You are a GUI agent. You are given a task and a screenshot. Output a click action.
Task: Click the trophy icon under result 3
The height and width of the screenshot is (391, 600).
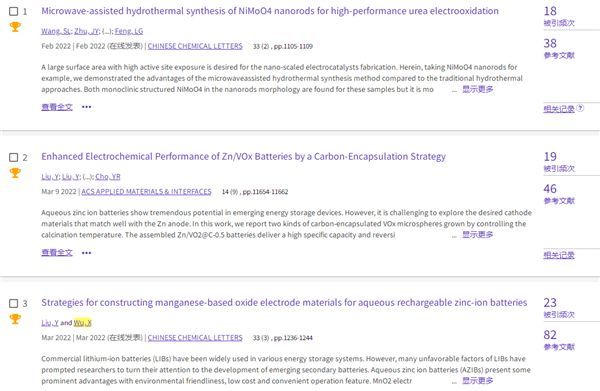coord(15,319)
